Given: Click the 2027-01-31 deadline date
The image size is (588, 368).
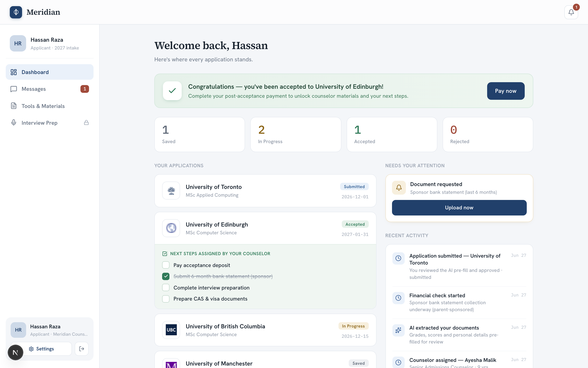Looking at the screenshot, I should [x=355, y=234].
